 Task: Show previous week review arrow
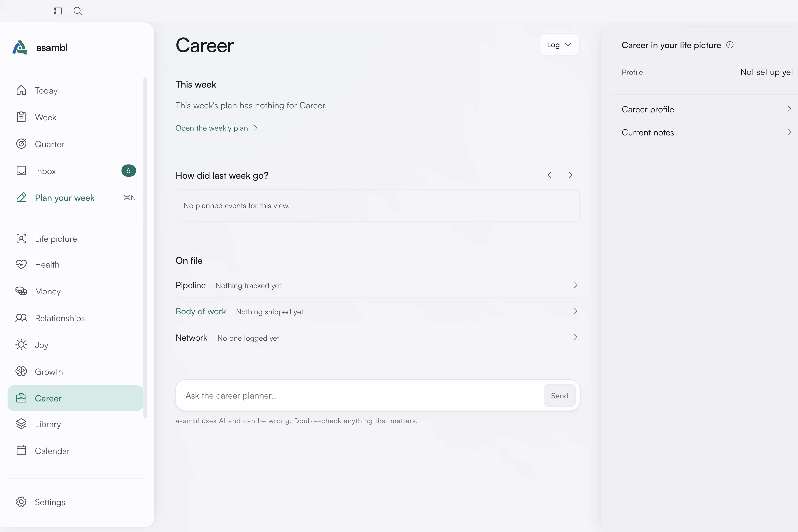tap(549, 175)
